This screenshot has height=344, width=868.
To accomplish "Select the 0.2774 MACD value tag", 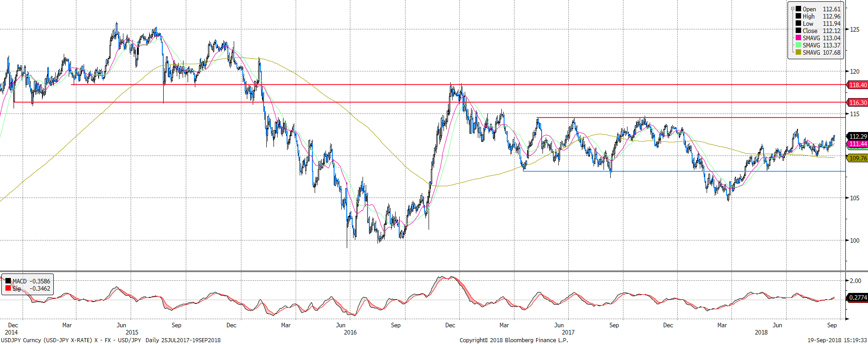I will point(857,297).
